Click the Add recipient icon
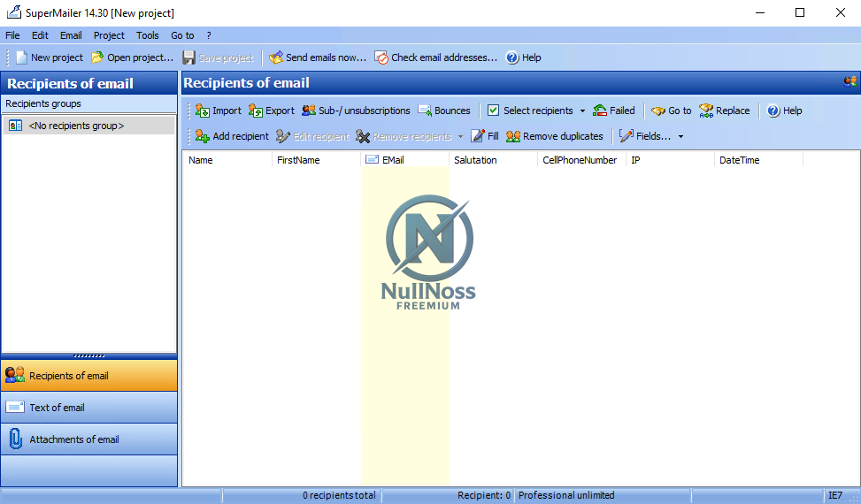Viewport: 861px width, 504px height. 203,136
